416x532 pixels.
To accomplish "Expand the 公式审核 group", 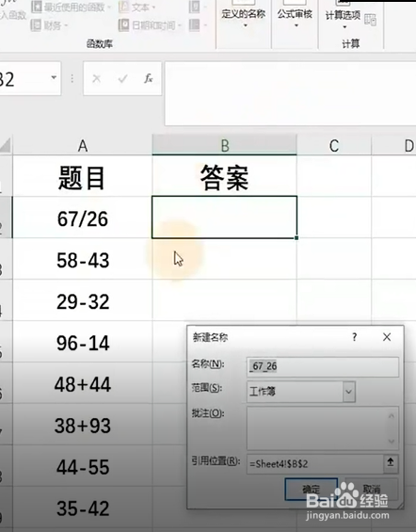I will pyautogui.click(x=295, y=18).
